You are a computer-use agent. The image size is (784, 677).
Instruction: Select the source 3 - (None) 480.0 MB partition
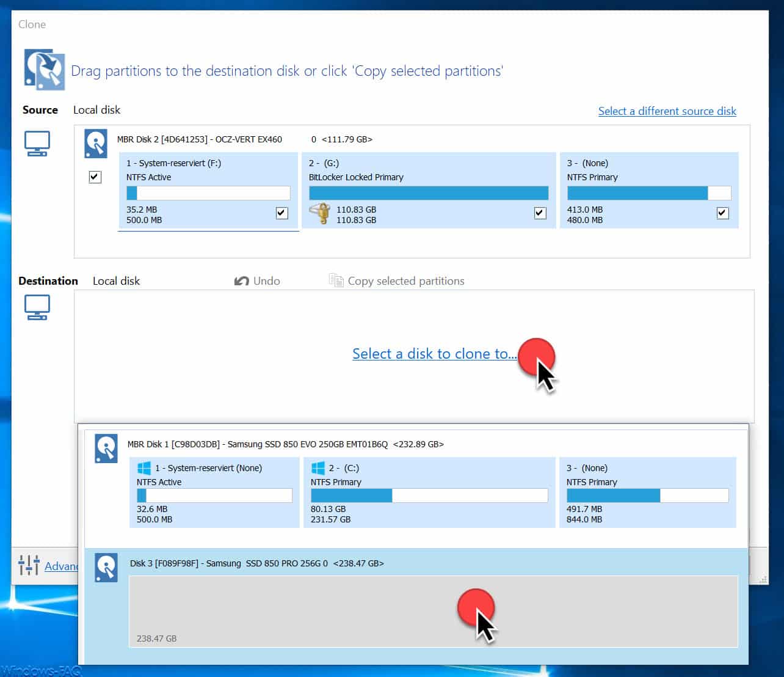click(x=649, y=190)
